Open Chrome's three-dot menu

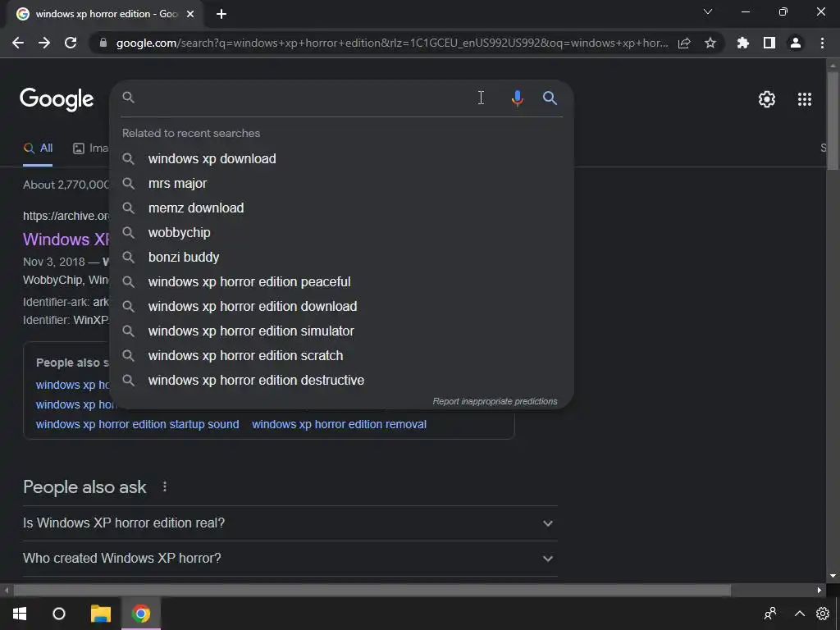pos(822,43)
